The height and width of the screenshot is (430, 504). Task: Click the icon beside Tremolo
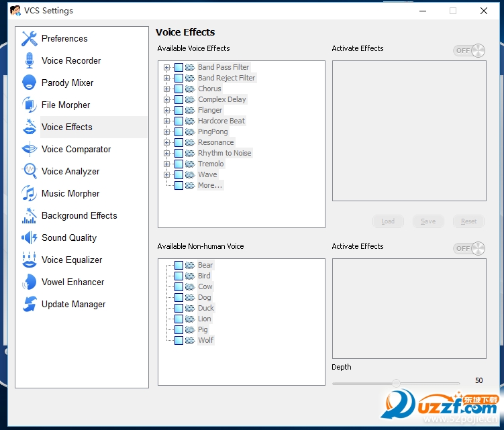(x=190, y=164)
